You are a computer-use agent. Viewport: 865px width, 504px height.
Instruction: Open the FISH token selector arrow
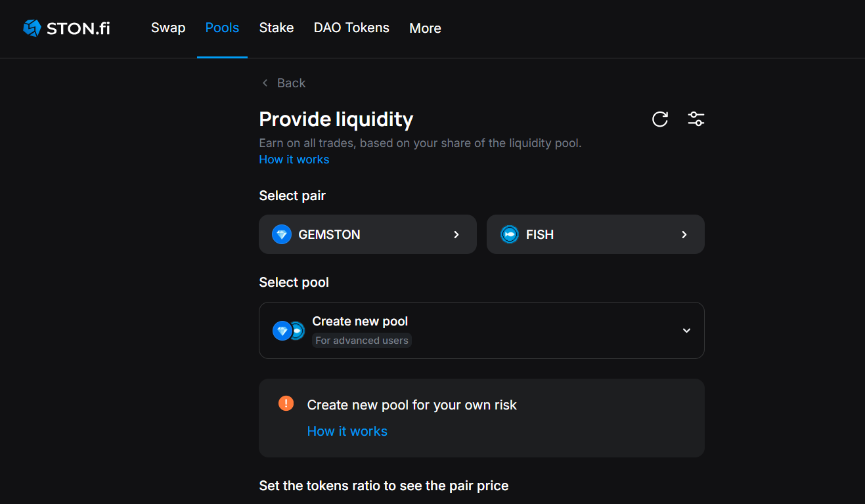684,234
